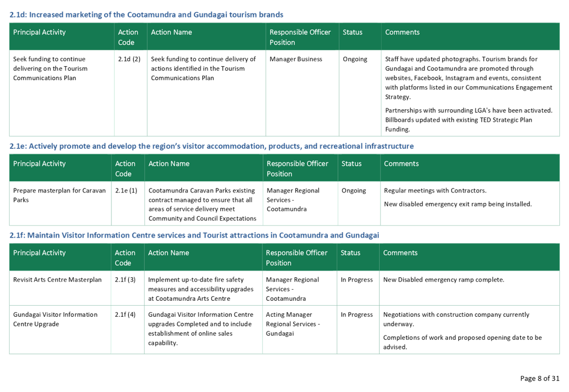Click comment 'New Disabled emergency ramp complete.'
This screenshot has height=392, width=569.
click(444, 280)
